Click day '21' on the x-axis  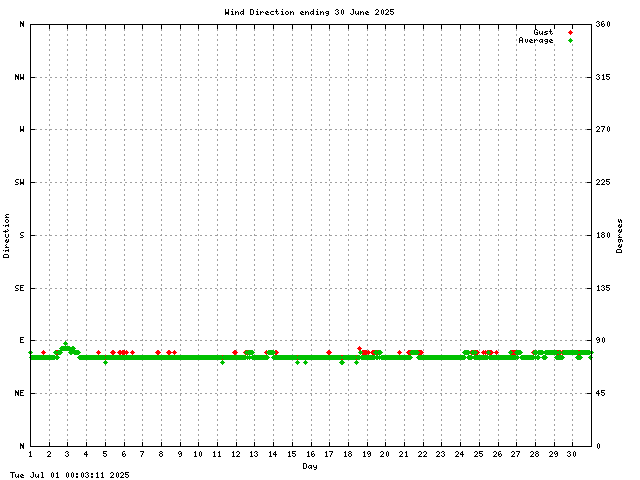(x=403, y=454)
